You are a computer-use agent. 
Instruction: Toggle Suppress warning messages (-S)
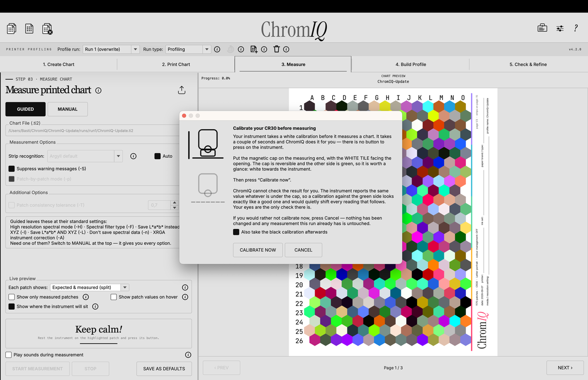(x=12, y=168)
